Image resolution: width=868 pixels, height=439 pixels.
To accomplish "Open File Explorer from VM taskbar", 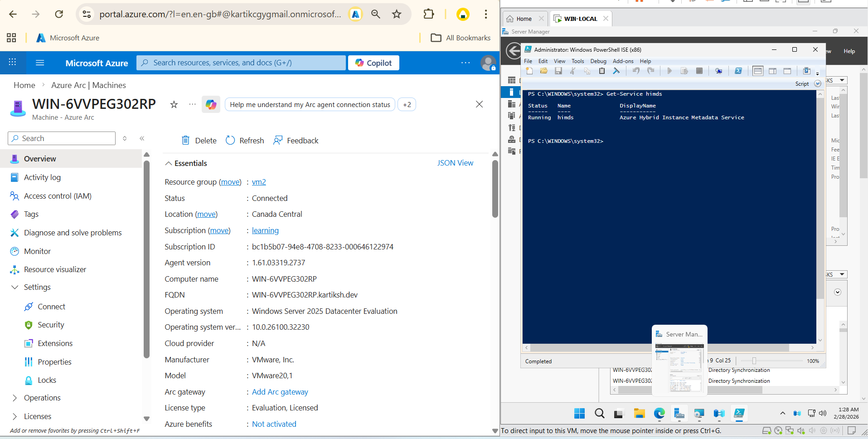I will [x=639, y=413].
